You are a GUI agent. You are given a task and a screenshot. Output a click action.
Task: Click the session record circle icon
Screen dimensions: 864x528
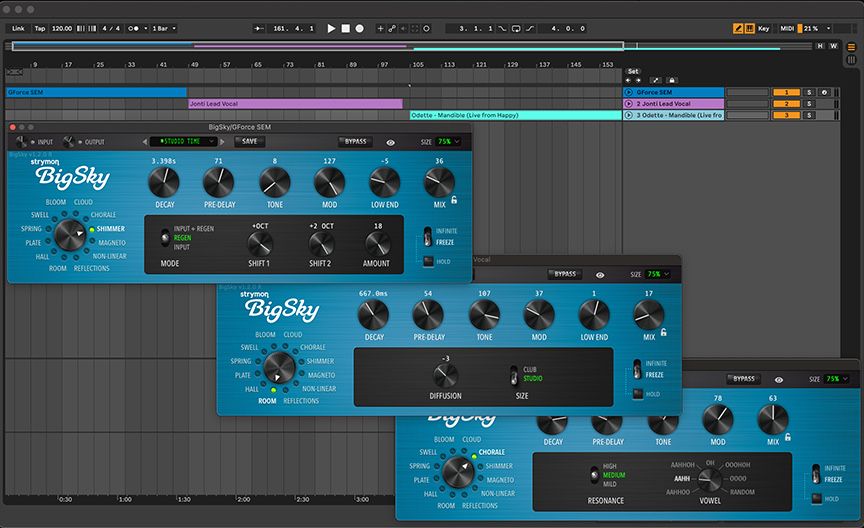pyautogui.click(x=426, y=28)
